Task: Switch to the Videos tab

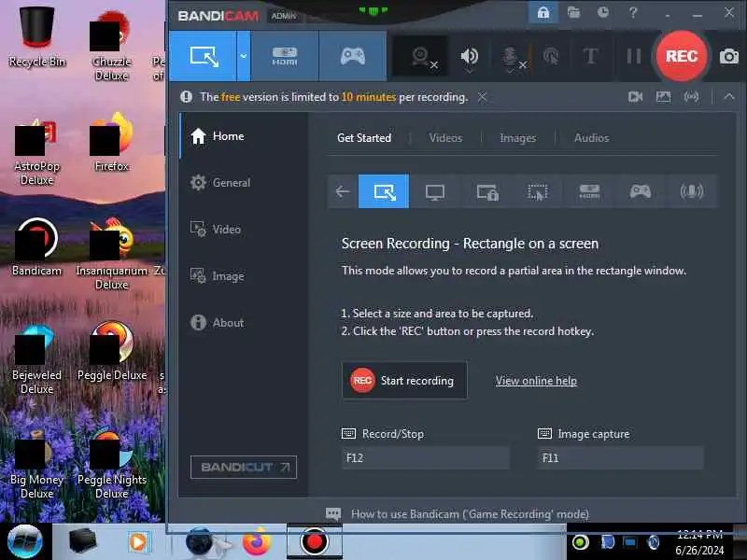Action: coord(445,138)
